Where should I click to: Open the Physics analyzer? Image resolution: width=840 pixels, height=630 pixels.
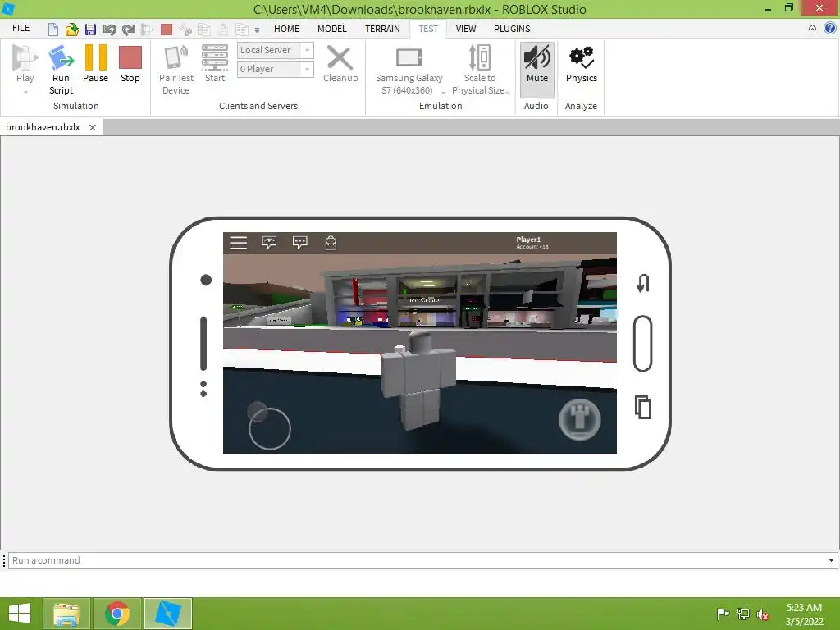click(x=582, y=63)
